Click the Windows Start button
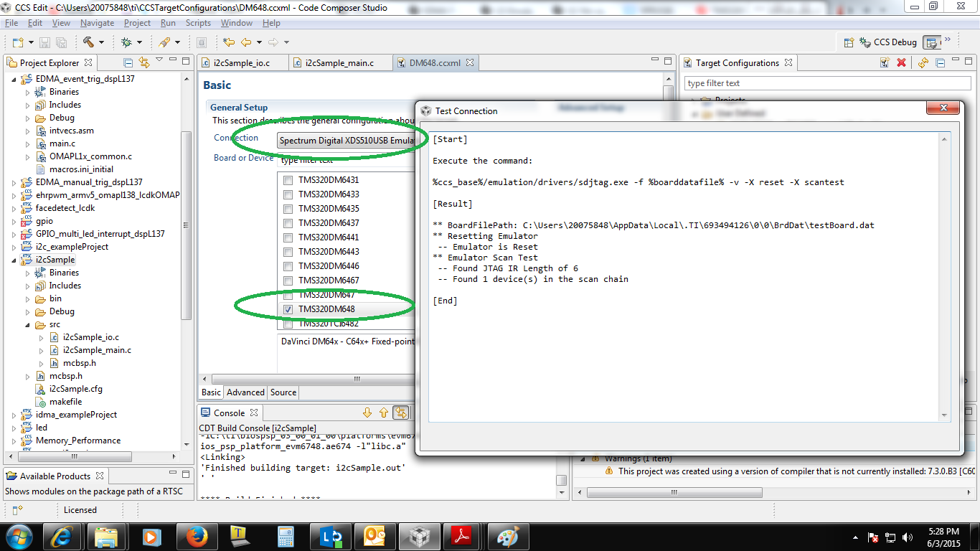This screenshot has height=551, width=980. (19, 536)
